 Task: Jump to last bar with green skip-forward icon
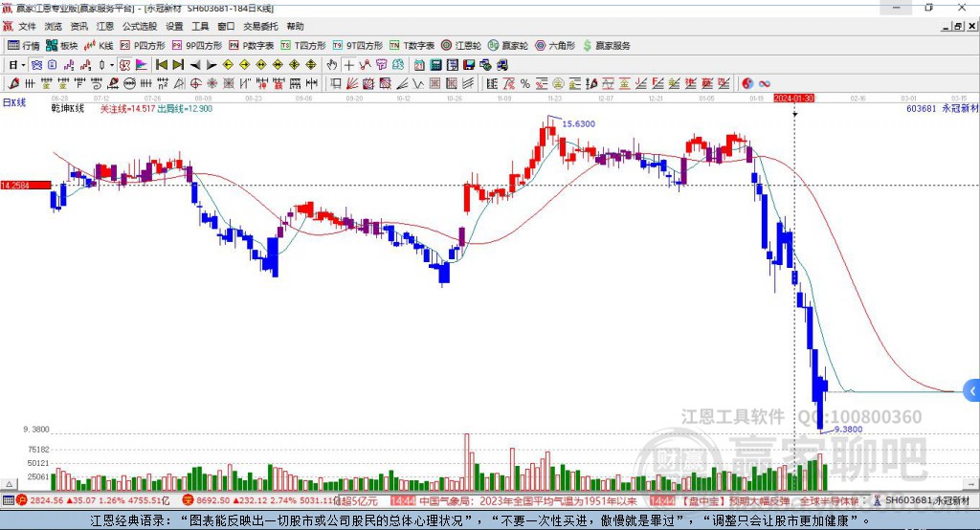click(x=178, y=65)
